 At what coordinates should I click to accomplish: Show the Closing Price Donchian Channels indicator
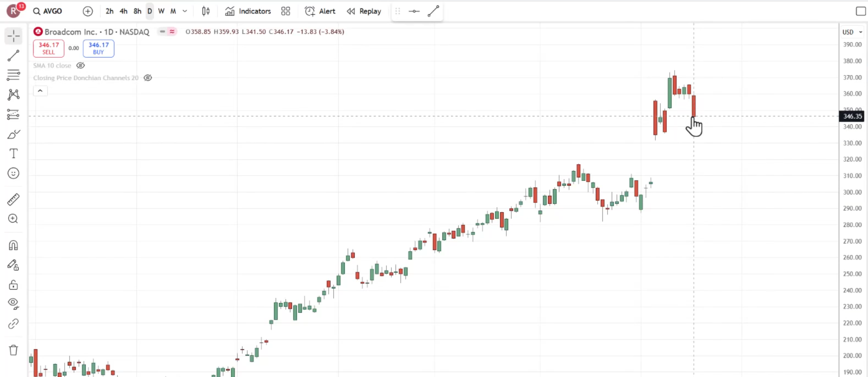[148, 78]
